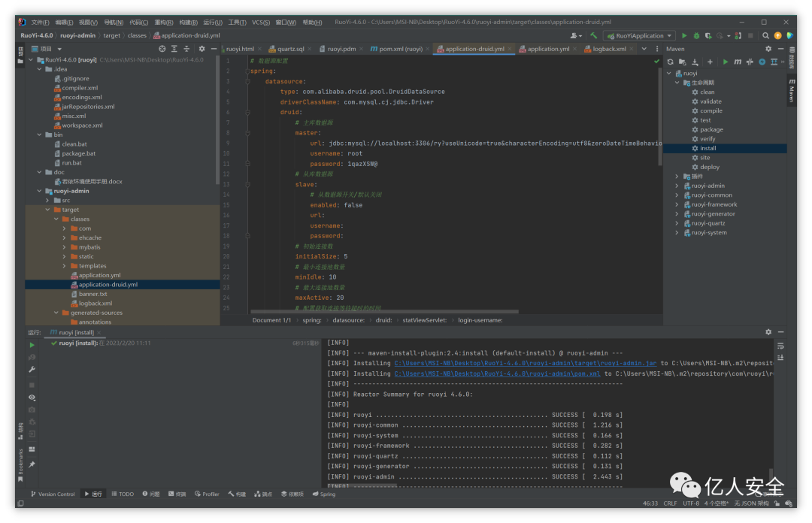The height and width of the screenshot is (523, 812).
Task: Toggle eye view icon in Run panel
Action: [x=32, y=398]
